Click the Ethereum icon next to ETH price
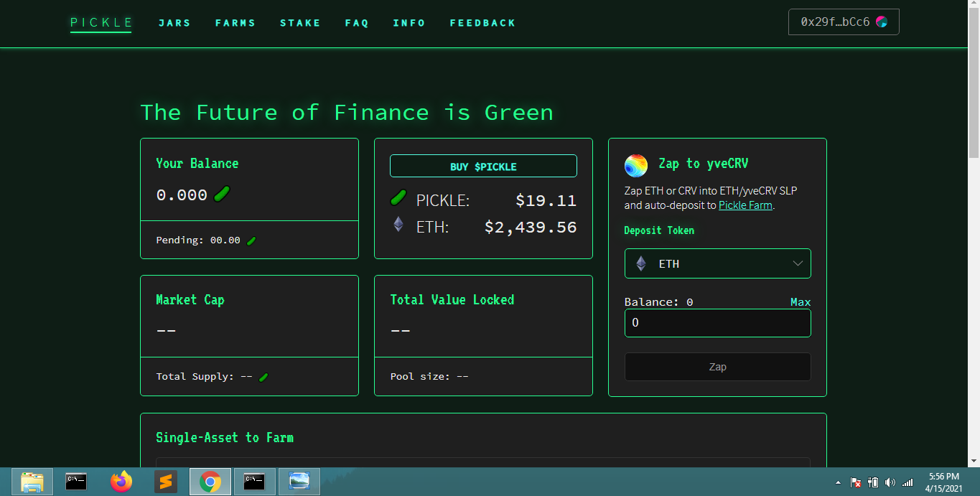The height and width of the screenshot is (496, 980). [x=398, y=225]
